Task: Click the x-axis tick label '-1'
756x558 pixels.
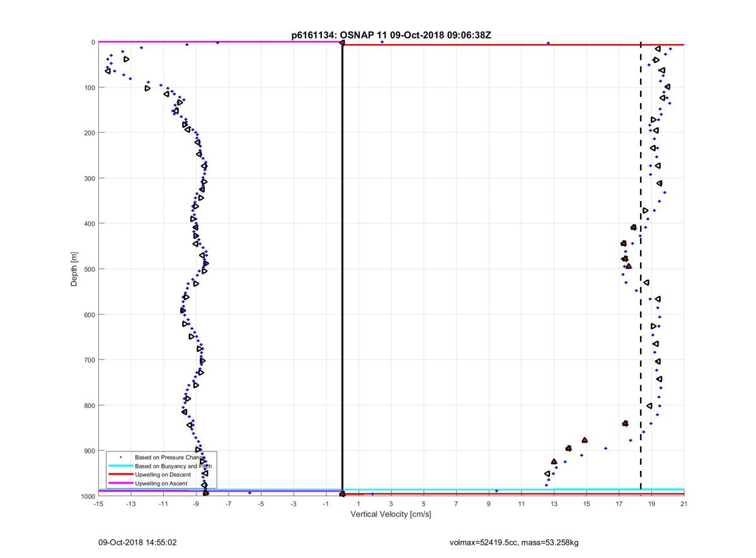Action: (326, 504)
